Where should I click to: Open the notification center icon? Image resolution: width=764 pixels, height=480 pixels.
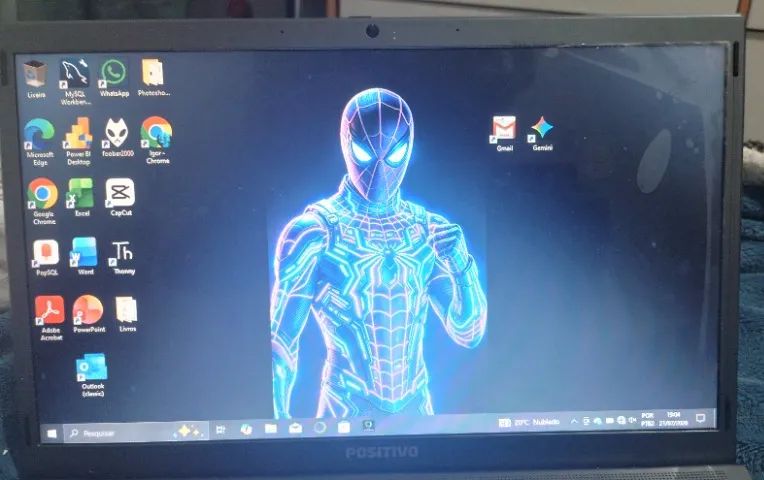(x=701, y=418)
